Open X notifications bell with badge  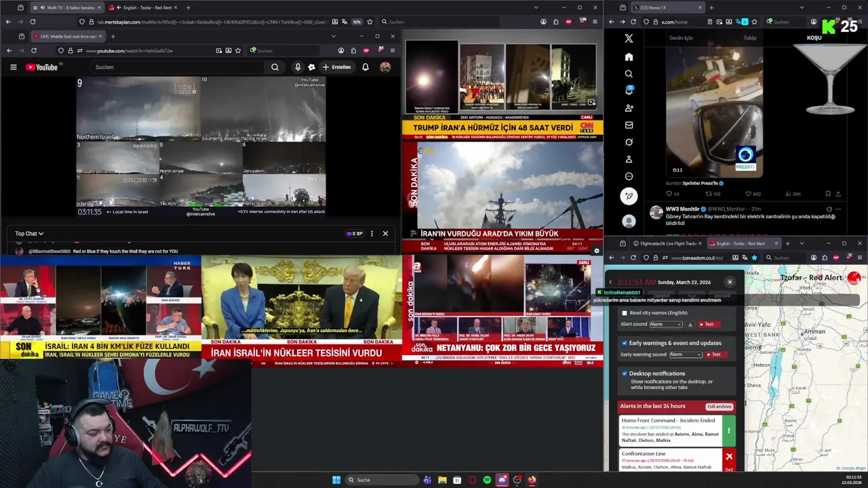coord(629,91)
